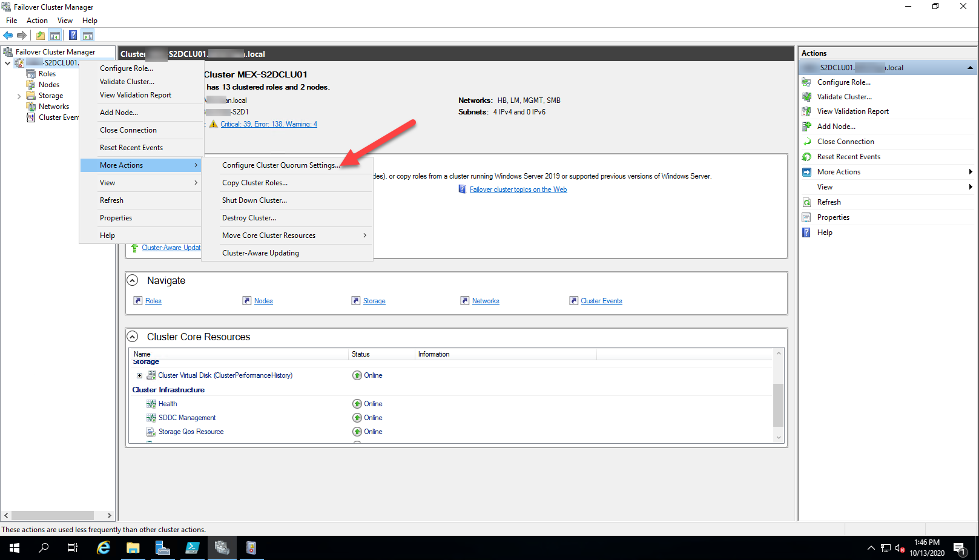Click the Add Node icon in the Actions pane

pyautogui.click(x=807, y=126)
